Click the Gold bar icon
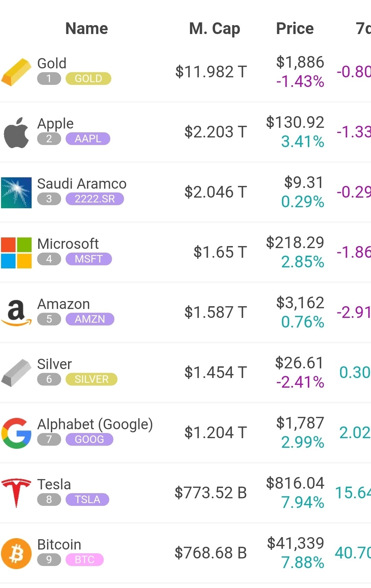The width and height of the screenshot is (371, 588). click(x=16, y=72)
